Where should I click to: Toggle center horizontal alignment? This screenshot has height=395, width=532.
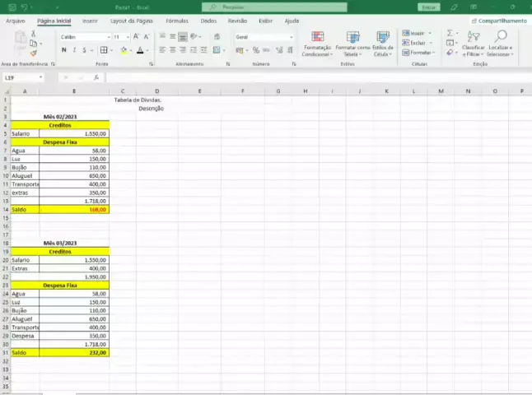pyautogui.click(x=173, y=50)
